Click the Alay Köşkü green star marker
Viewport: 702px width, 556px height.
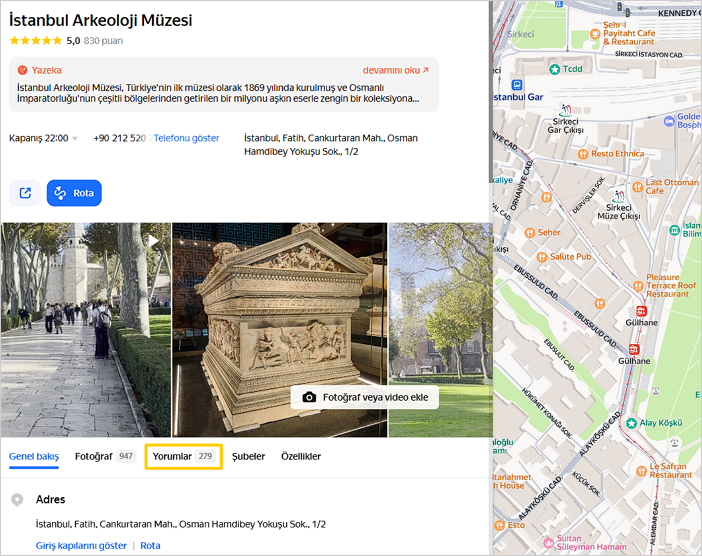[631, 423]
